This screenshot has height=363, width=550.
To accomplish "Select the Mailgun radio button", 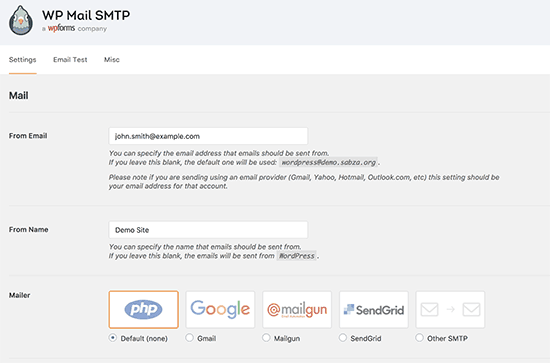I will click(266, 338).
